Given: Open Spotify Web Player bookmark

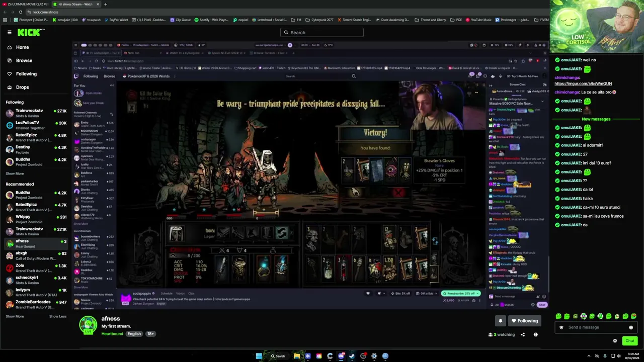Looking at the screenshot, I should click(211, 20).
